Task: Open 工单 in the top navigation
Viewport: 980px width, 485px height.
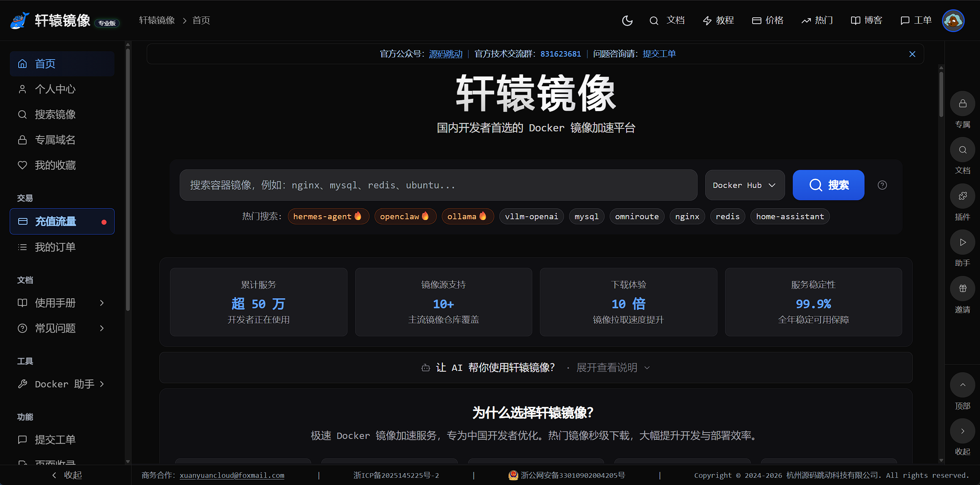Action: [x=916, y=20]
